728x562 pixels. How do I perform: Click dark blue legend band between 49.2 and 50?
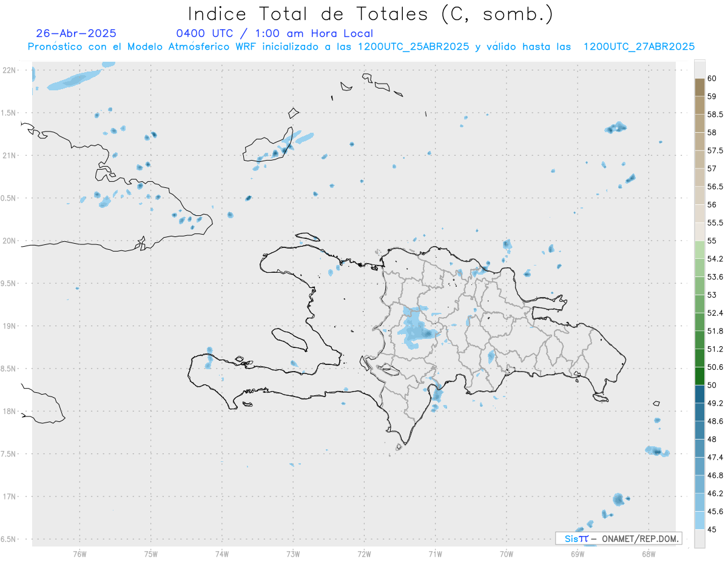click(699, 394)
